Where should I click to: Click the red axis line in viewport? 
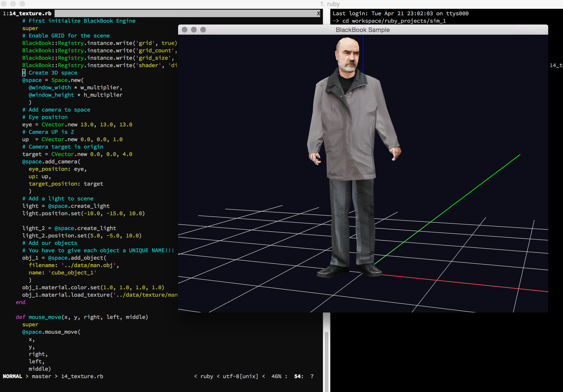[x=466, y=283]
